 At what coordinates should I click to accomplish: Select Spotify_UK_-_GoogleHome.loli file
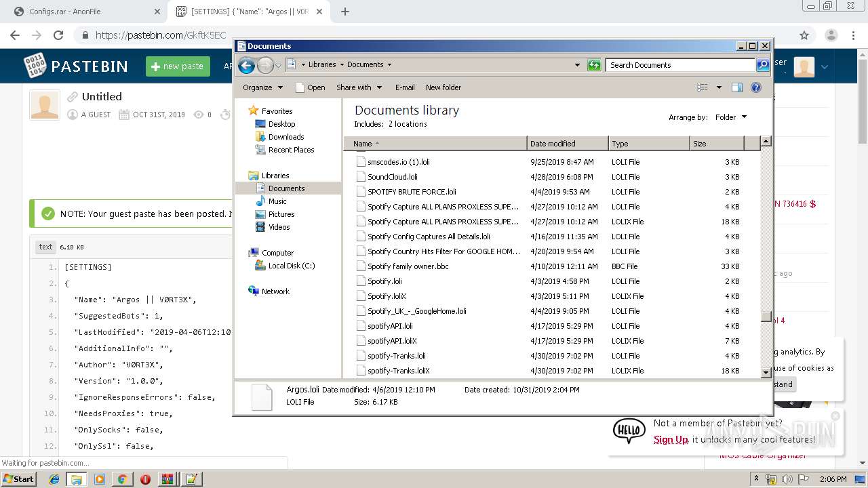417,311
